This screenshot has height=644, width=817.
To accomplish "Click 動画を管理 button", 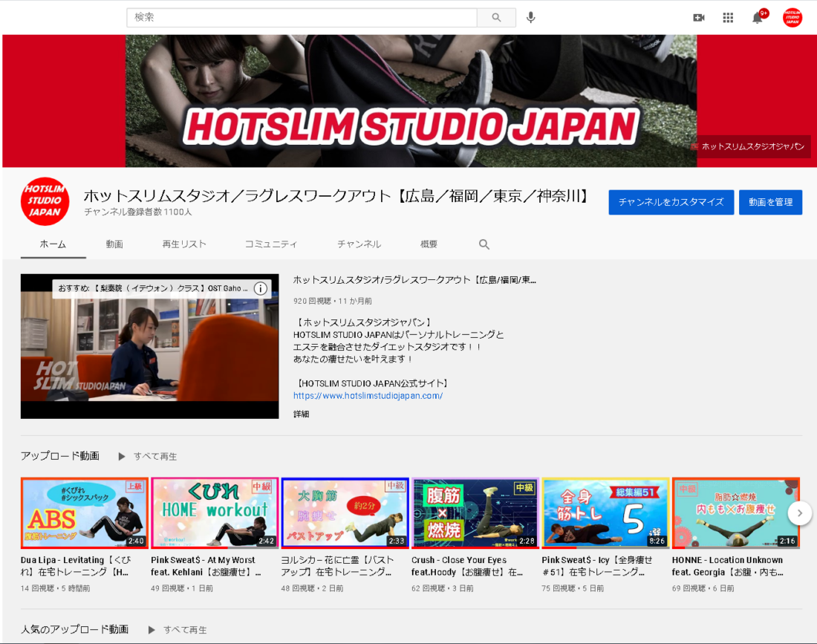I will point(771,202).
